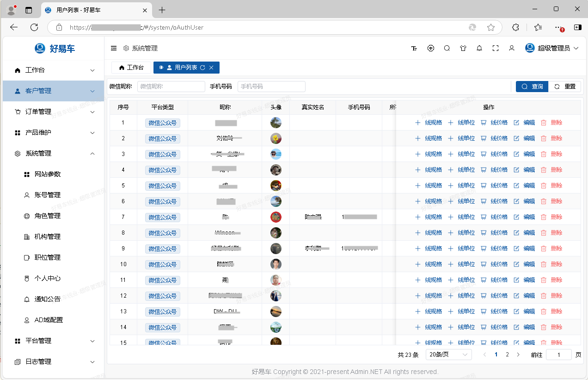The height and width of the screenshot is (380, 588).
Task: Open the search magnifier icon in header
Action: click(447, 48)
